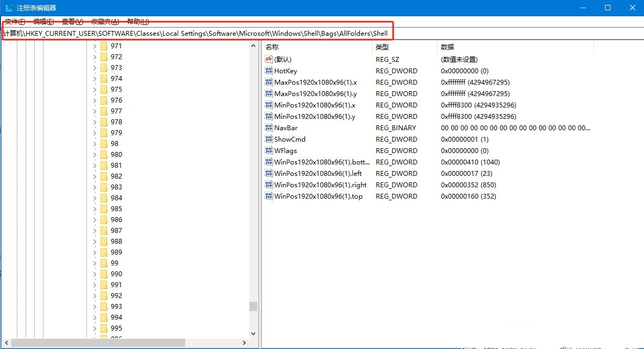The height and width of the screenshot is (349, 644).
Task: Sort values by the 类型 column
Action: click(x=382, y=47)
